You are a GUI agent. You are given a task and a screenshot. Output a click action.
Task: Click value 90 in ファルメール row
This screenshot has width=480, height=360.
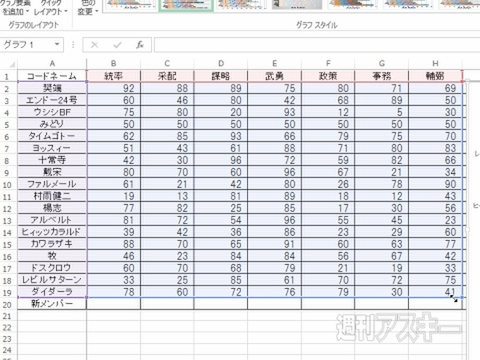[436, 184]
